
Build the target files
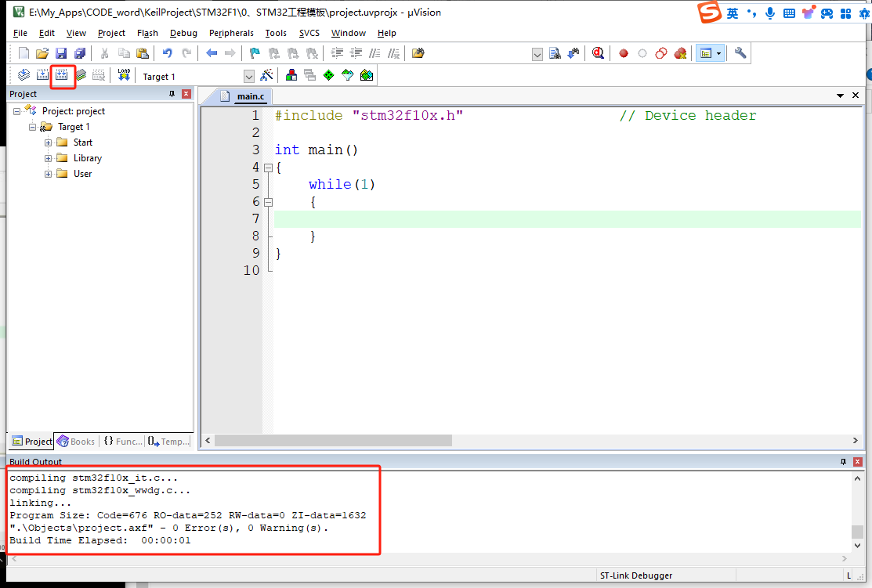(42, 75)
